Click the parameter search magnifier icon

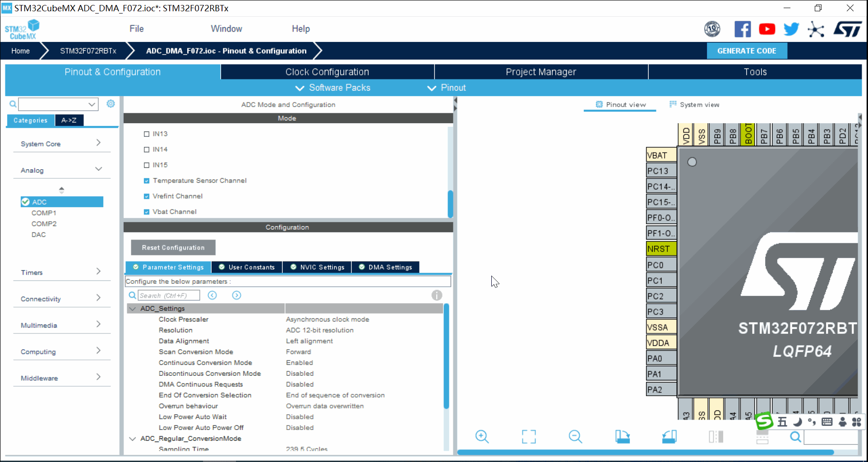click(132, 295)
